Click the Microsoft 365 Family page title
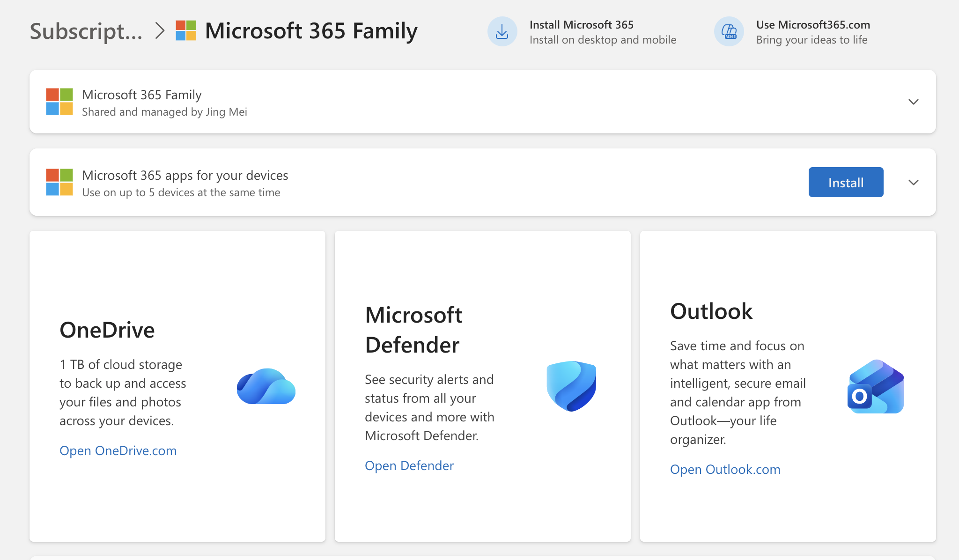This screenshot has width=959, height=560. [311, 31]
